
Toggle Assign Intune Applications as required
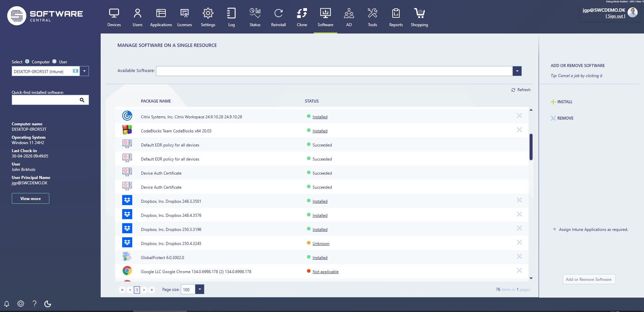(x=554, y=230)
